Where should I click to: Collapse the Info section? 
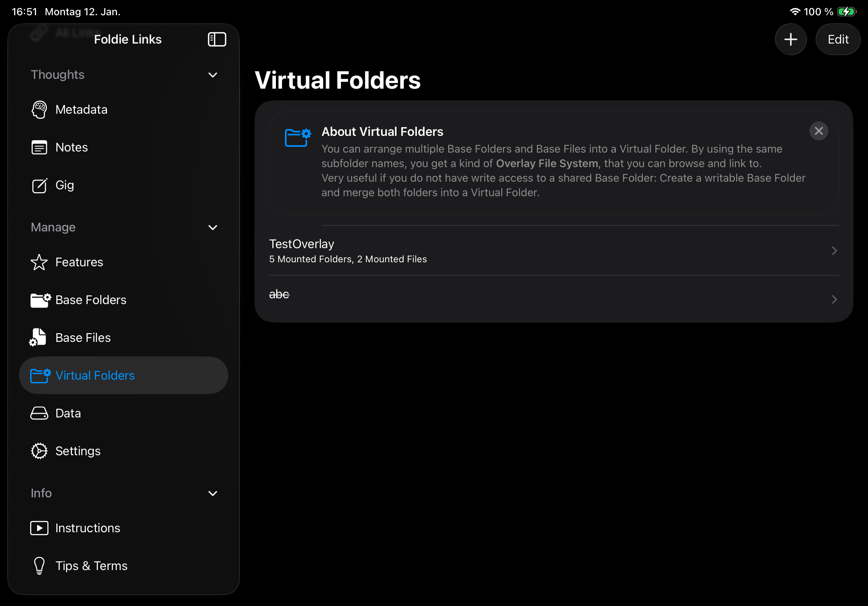pyautogui.click(x=213, y=493)
